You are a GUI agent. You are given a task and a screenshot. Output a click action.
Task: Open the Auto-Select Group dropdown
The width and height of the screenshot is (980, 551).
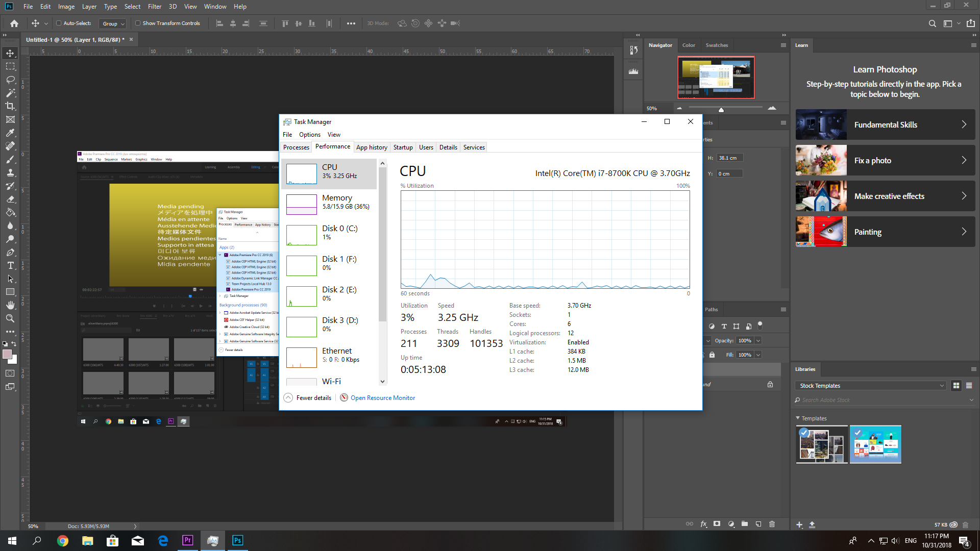113,23
